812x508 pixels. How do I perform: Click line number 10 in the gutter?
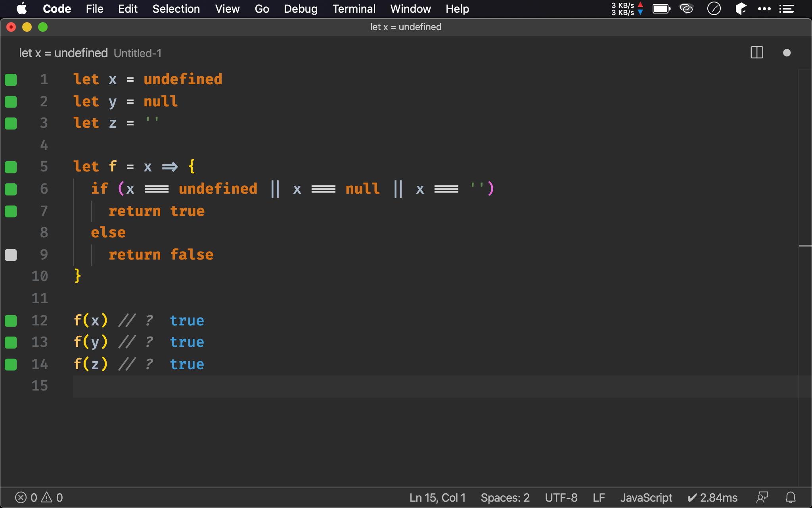40,276
